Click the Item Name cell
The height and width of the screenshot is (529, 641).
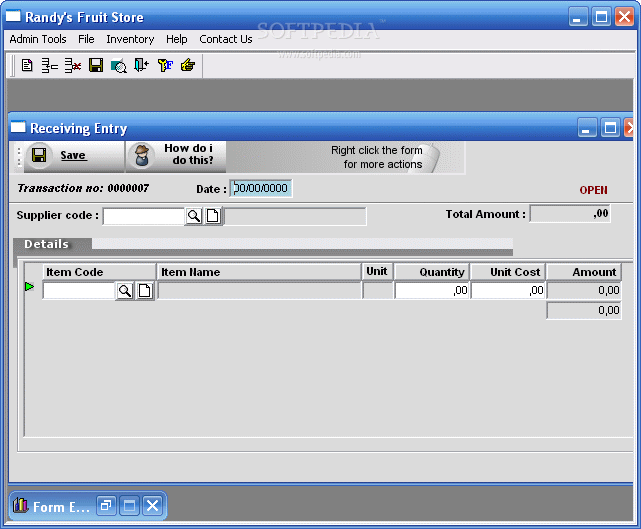pos(260,291)
